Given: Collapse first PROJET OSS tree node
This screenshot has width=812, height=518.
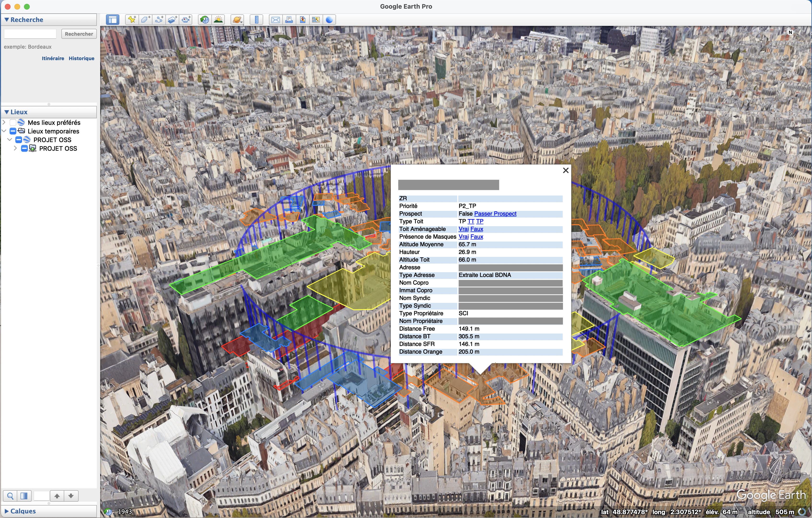Looking at the screenshot, I should [10, 139].
